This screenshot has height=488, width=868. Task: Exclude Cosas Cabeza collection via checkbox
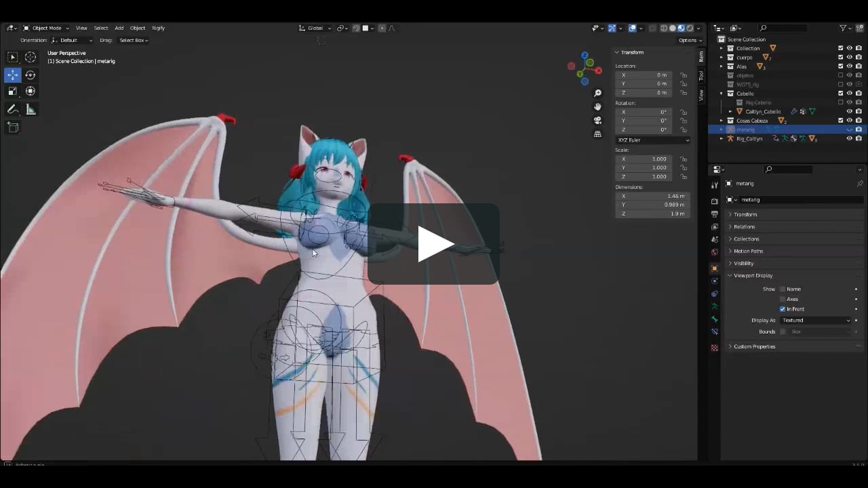841,121
